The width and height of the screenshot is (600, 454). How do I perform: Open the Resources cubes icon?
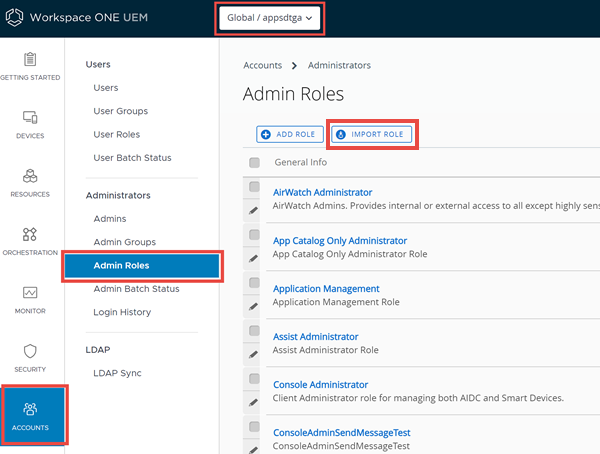30,176
